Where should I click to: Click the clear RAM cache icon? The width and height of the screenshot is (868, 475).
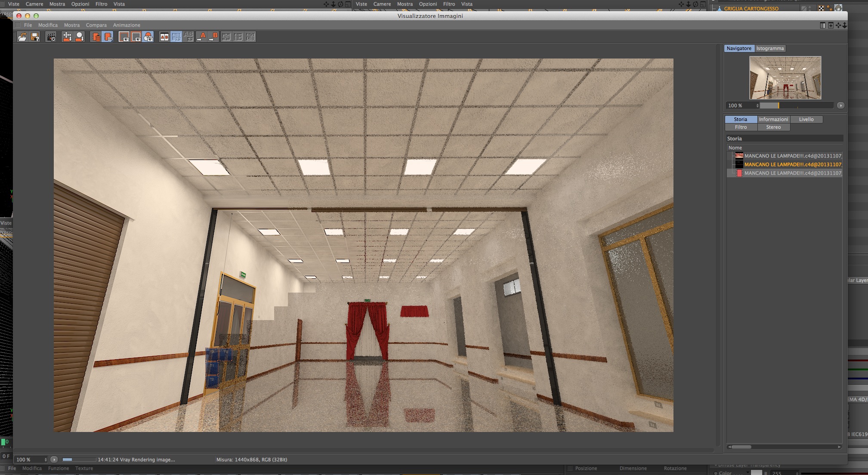pos(108,37)
